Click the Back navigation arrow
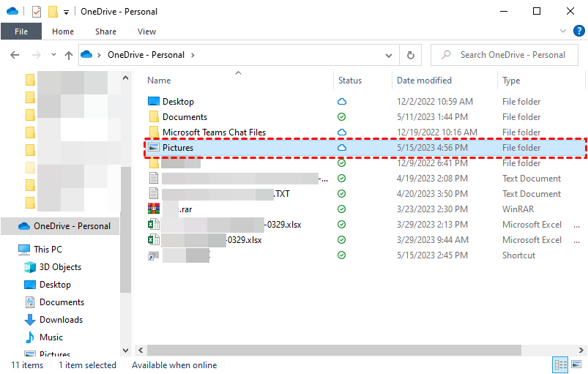 coord(16,55)
